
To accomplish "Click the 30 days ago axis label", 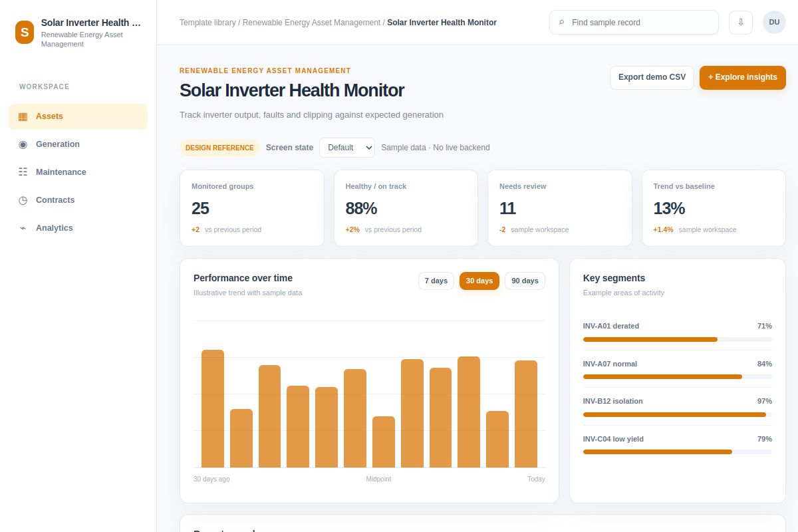I will click(x=211, y=479).
